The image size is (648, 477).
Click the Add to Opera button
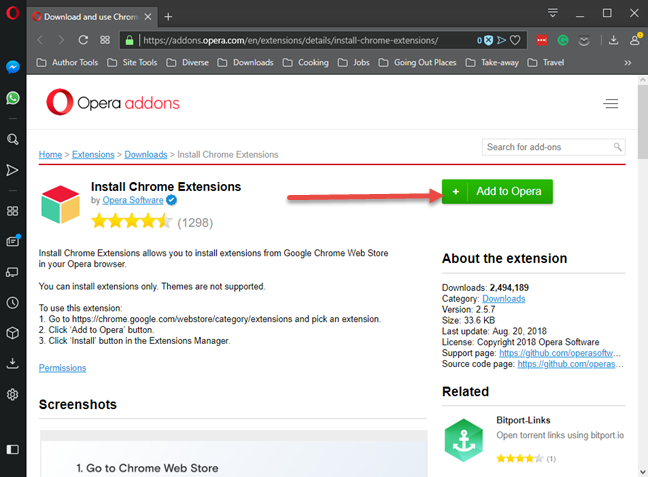pos(497,191)
